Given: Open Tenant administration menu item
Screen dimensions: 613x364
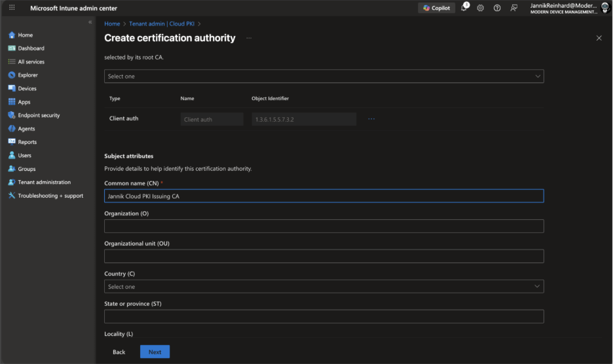Looking at the screenshot, I should (44, 182).
